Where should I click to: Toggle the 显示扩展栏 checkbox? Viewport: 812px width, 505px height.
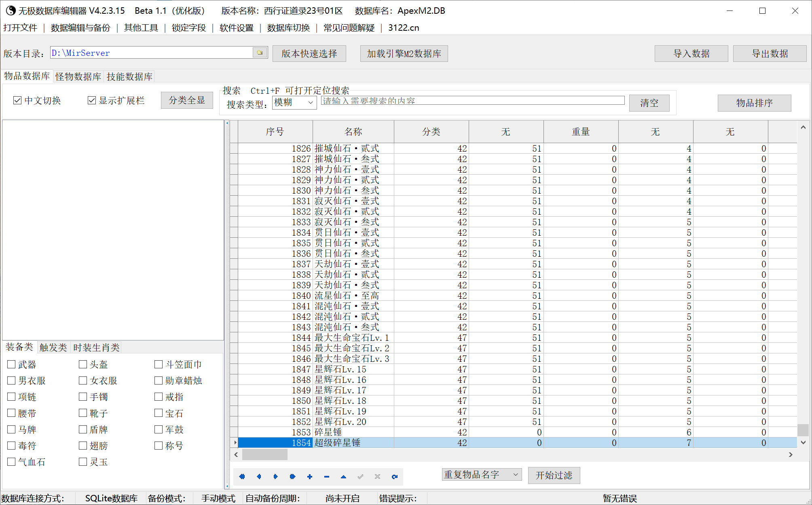(x=92, y=100)
